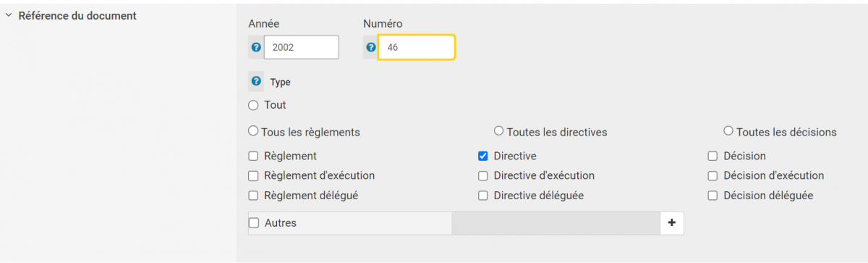Select Toutes les directives radio option
Viewport: 868px width, 263px height.
[498, 131]
